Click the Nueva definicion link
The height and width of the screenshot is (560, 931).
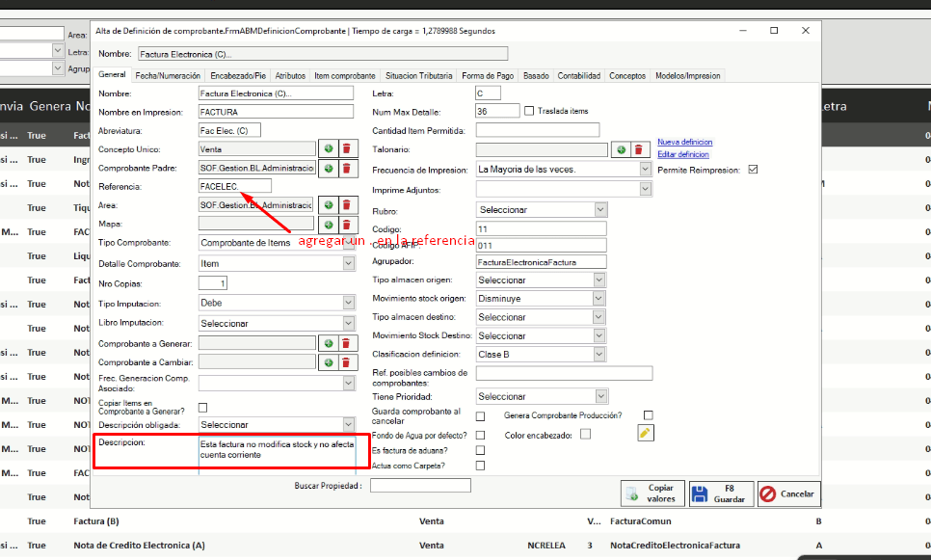[684, 143]
